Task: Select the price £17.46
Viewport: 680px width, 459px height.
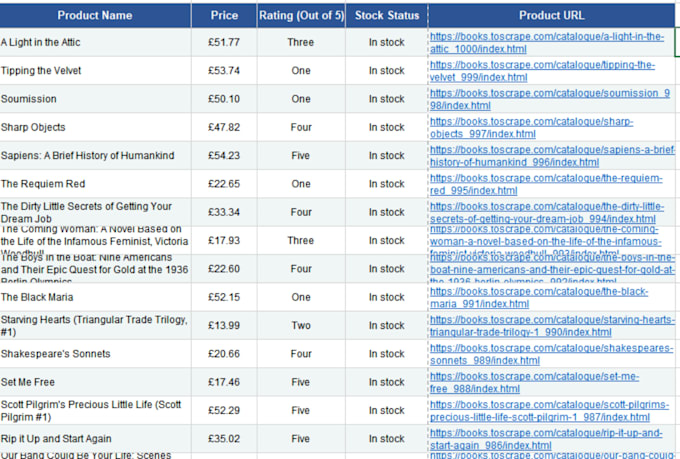Action: coord(224,383)
